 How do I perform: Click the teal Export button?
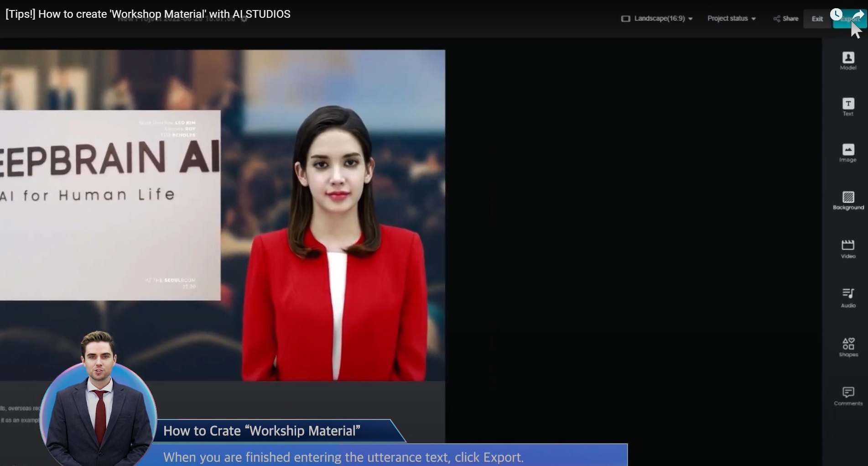coord(849,19)
